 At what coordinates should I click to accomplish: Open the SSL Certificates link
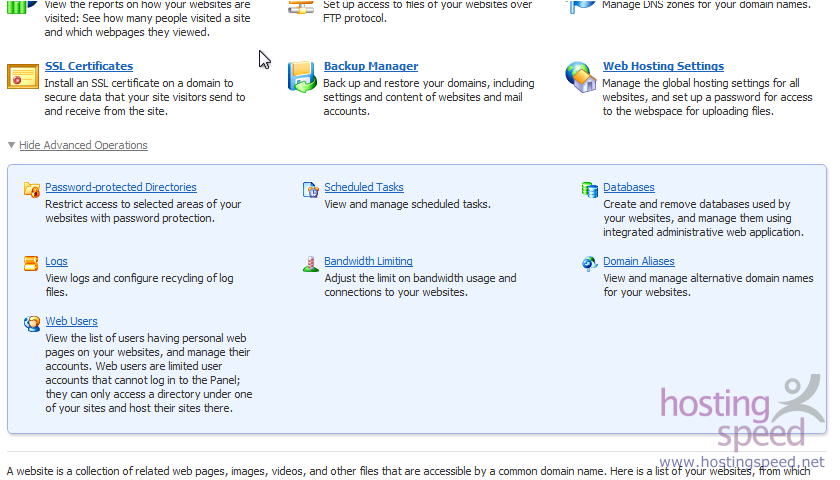(89, 66)
